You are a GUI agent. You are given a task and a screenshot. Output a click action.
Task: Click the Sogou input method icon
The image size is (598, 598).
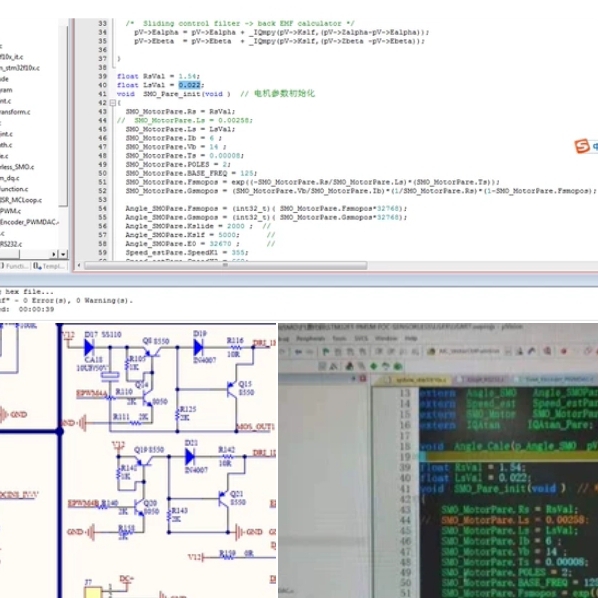pyautogui.click(x=582, y=146)
